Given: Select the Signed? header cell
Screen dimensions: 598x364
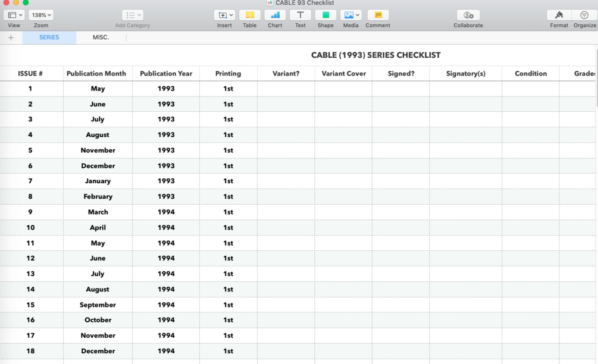Looking at the screenshot, I should point(401,74).
